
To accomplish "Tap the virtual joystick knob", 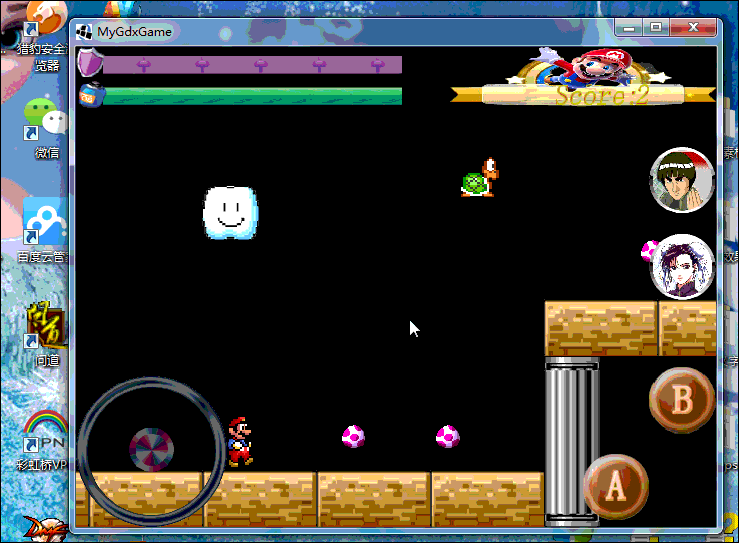I will 151,448.
